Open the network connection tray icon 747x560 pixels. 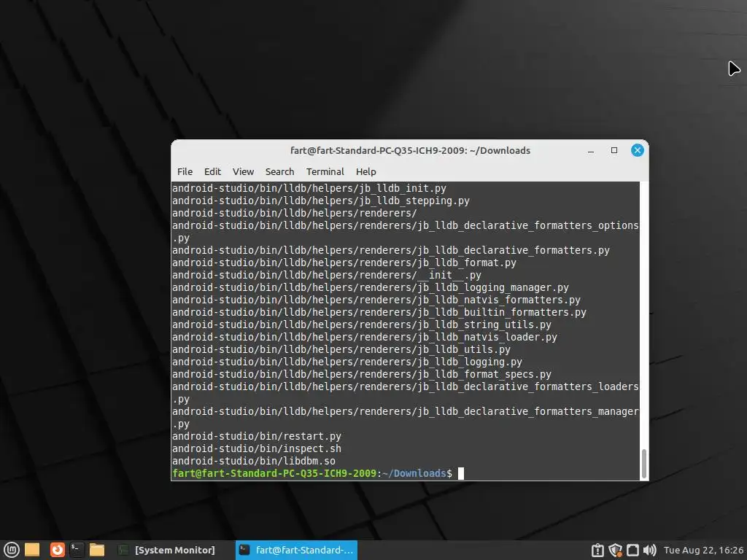[632, 551]
